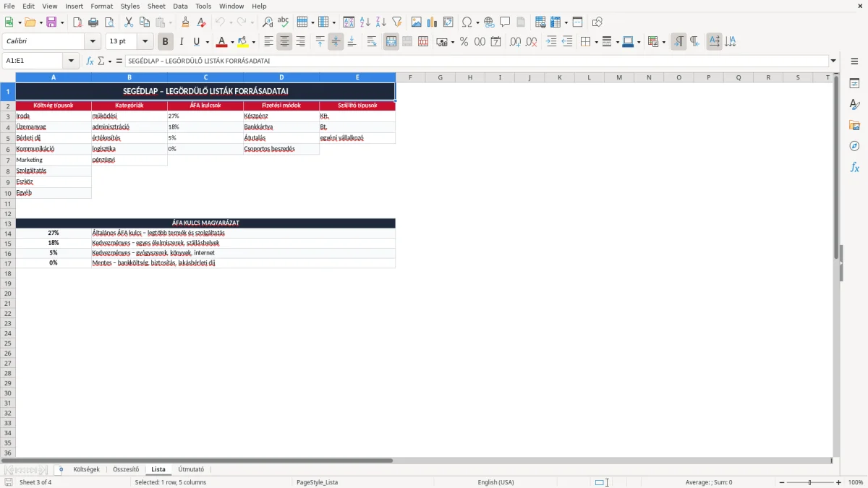This screenshot has width=868, height=488.
Task: Click the Format as Percent icon
Action: pos(464,42)
